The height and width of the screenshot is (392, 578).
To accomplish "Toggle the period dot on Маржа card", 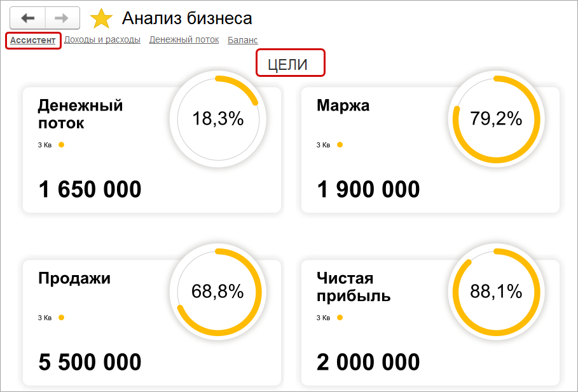I will coord(340,144).
